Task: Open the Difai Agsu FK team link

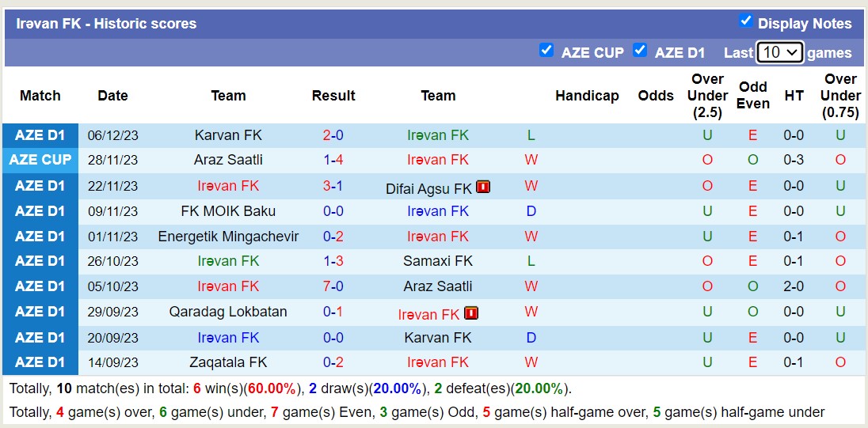Action: tap(428, 189)
